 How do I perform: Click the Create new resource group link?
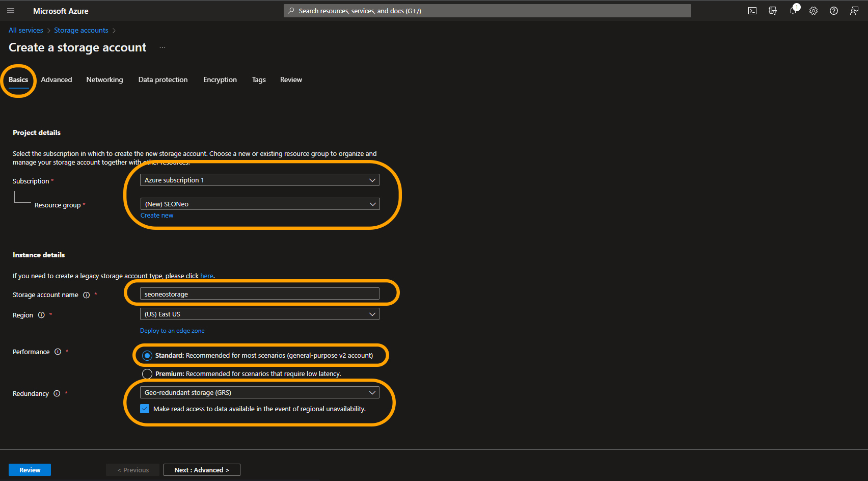tap(157, 216)
